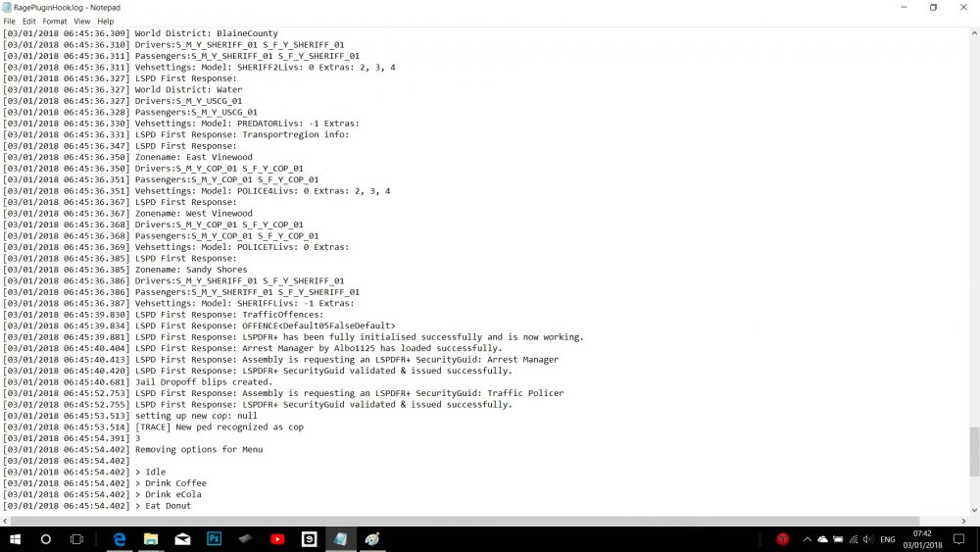Open the File menu
The height and width of the screenshot is (552, 980).
point(10,22)
